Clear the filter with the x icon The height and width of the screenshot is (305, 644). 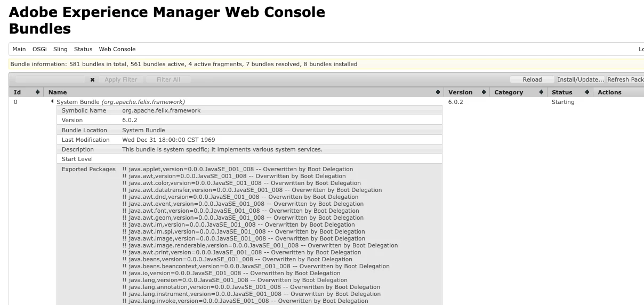pos(92,80)
